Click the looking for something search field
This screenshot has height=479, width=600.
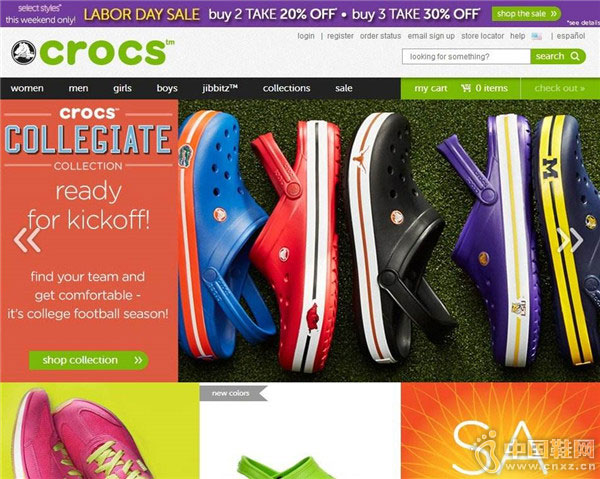(466, 57)
